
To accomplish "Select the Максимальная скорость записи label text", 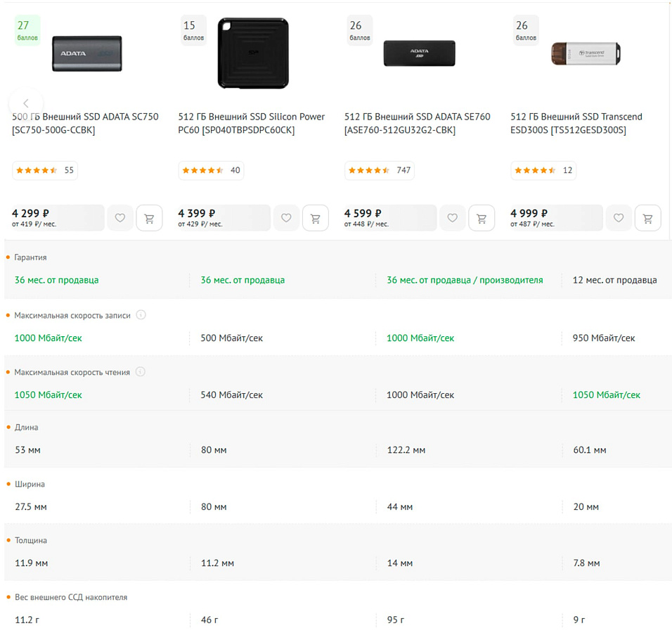I will (72, 315).
